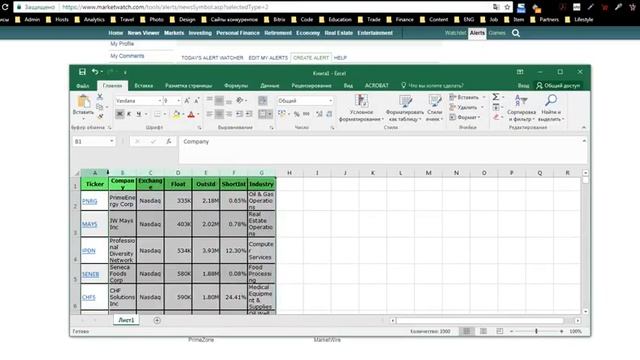Switch to the Formulas (Формулы) tab
This screenshot has height=360, width=640.
click(x=236, y=86)
